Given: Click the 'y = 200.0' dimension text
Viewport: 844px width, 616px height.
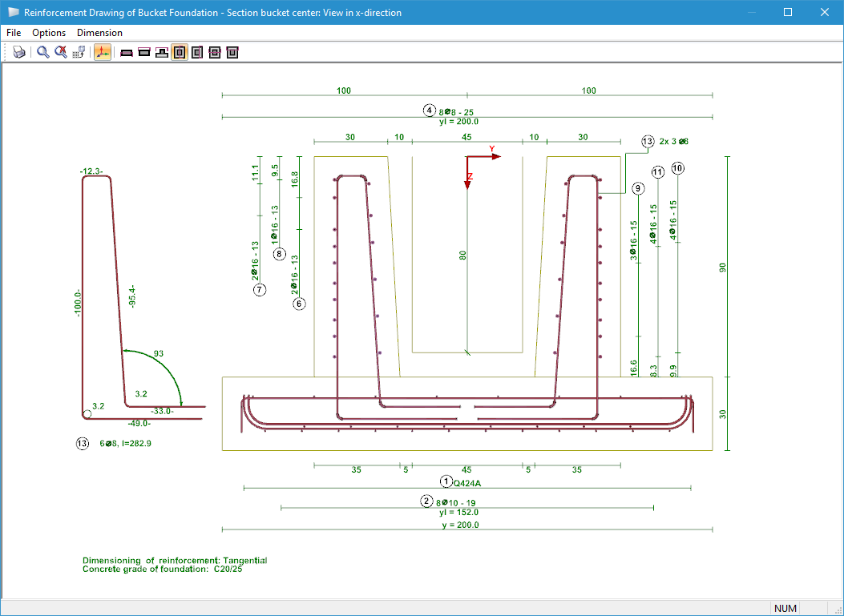Looking at the screenshot, I should click(x=460, y=525).
